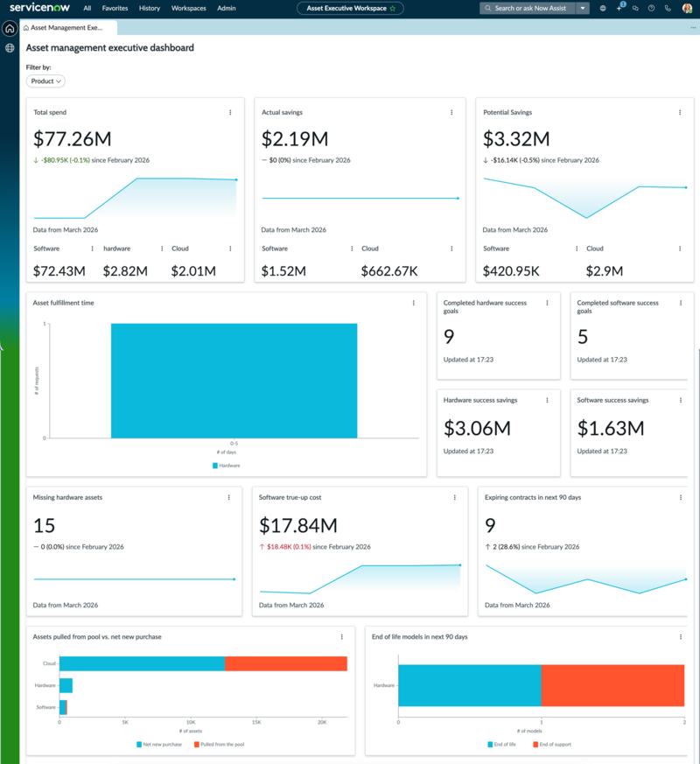Expand the Product filter dropdown

tap(45, 81)
